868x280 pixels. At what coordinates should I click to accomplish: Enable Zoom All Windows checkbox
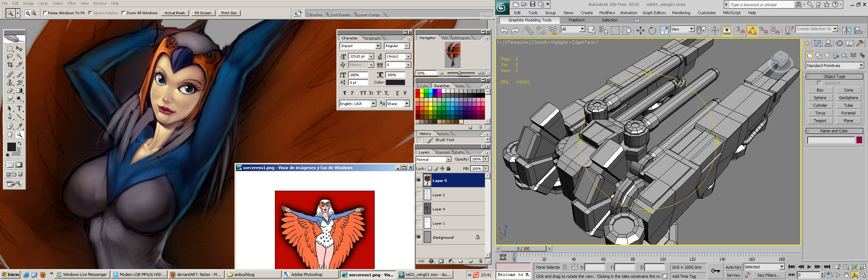(123, 13)
